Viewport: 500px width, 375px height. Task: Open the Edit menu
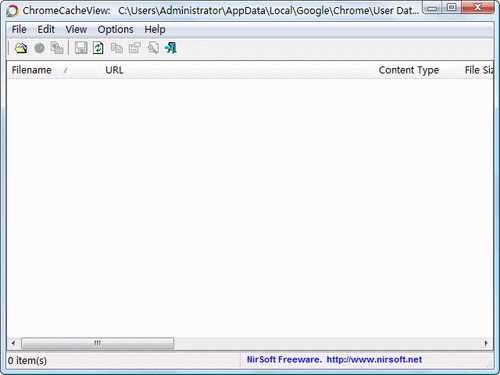coord(46,29)
